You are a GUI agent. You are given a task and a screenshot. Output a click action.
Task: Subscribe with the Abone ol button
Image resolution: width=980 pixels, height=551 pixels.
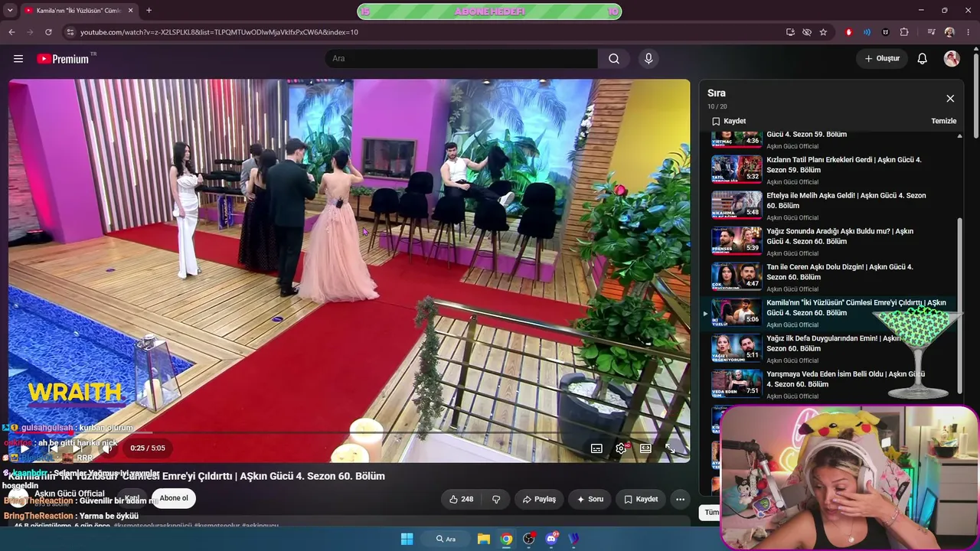[x=174, y=498]
